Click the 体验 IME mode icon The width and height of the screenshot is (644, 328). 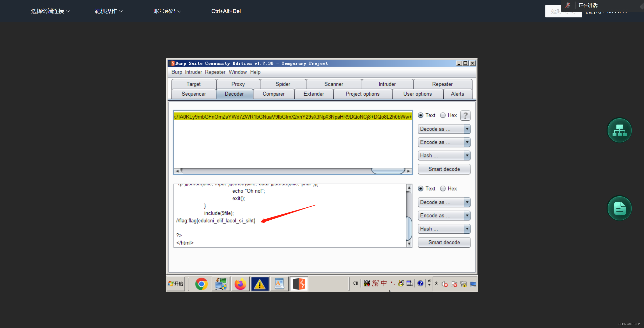coord(376,283)
